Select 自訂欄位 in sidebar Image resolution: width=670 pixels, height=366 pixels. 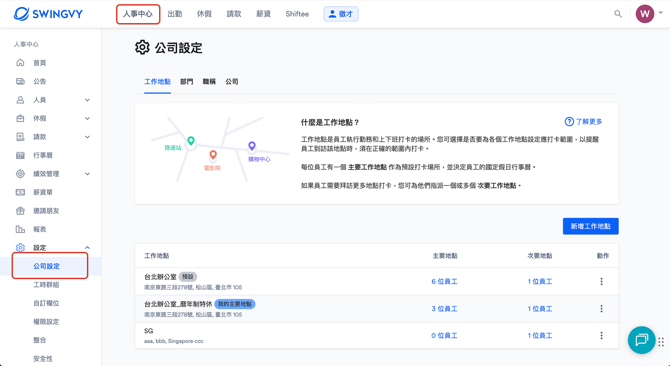46,303
